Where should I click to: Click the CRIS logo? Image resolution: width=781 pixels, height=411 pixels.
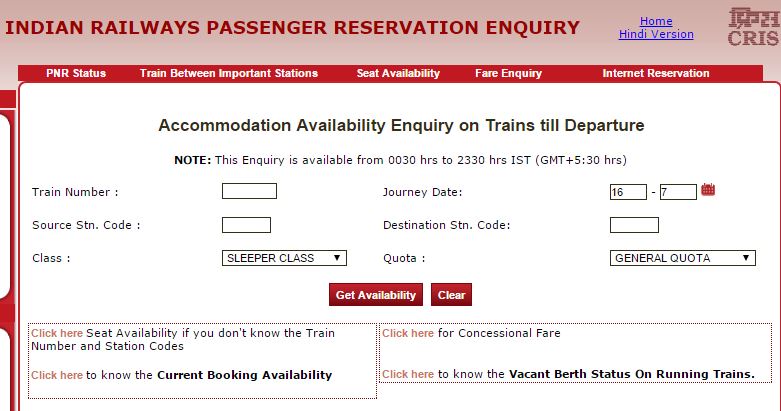(x=752, y=27)
